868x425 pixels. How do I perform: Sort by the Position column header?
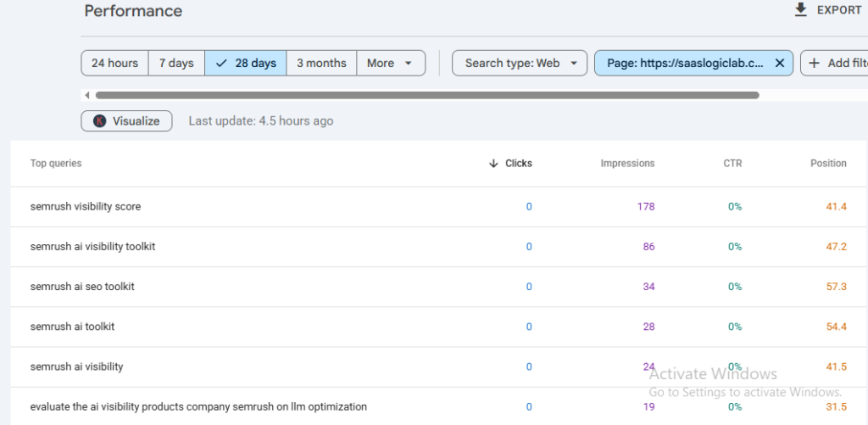(x=828, y=164)
